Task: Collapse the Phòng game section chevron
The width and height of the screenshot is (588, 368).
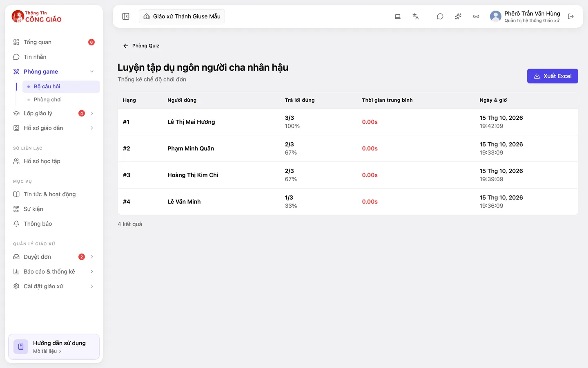Action: click(x=92, y=72)
